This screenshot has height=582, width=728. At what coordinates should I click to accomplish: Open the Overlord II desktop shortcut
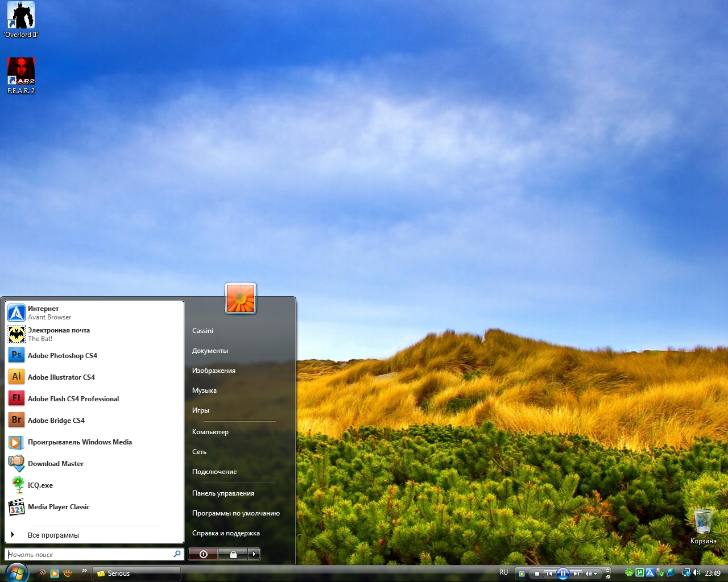tap(20, 19)
